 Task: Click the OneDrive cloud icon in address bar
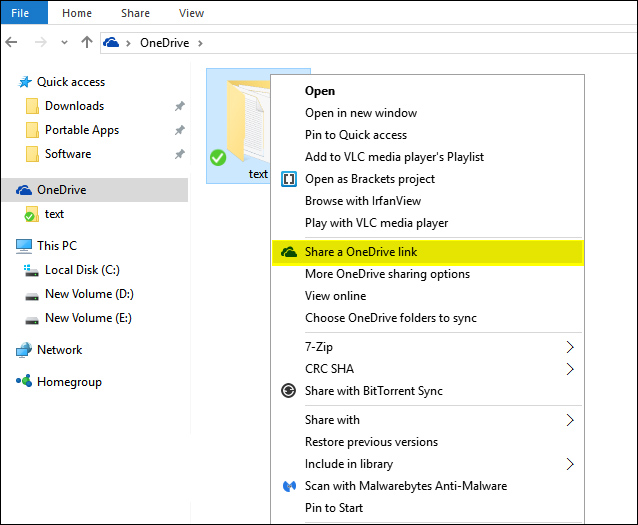click(111, 42)
